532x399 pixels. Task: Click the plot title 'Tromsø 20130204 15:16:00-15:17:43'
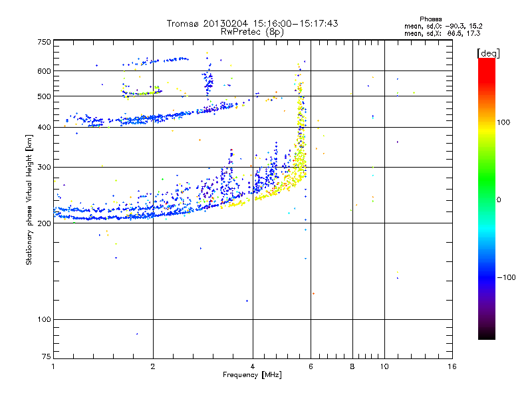(252, 23)
